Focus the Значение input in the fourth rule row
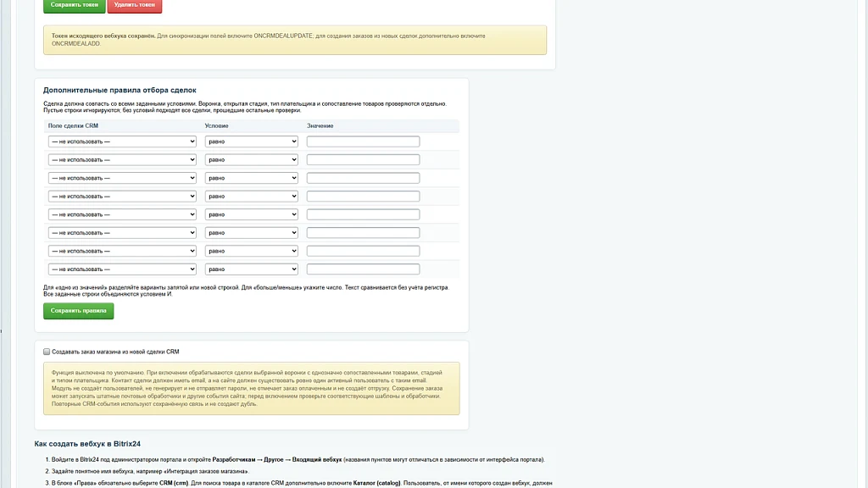 click(x=363, y=197)
